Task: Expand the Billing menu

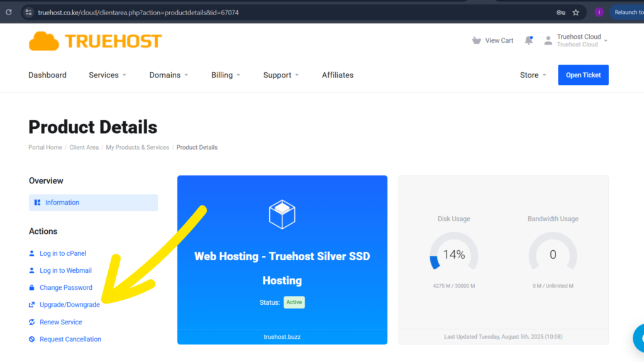Action: (226, 75)
